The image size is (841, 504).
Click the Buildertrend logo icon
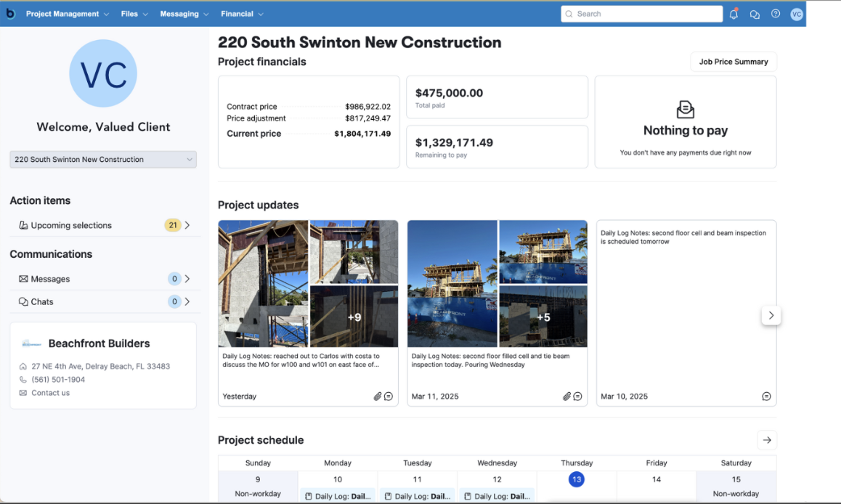click(11, 13)
